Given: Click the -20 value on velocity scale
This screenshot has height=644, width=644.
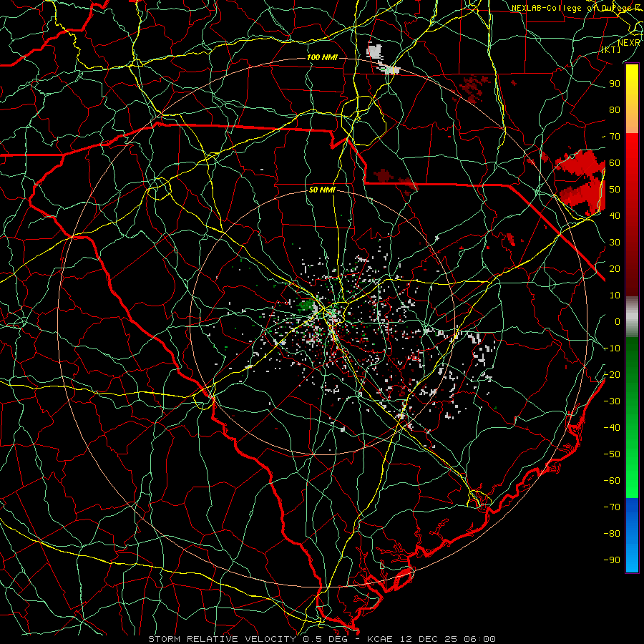Looking at the screenshot, I should [x=612, y=374].
